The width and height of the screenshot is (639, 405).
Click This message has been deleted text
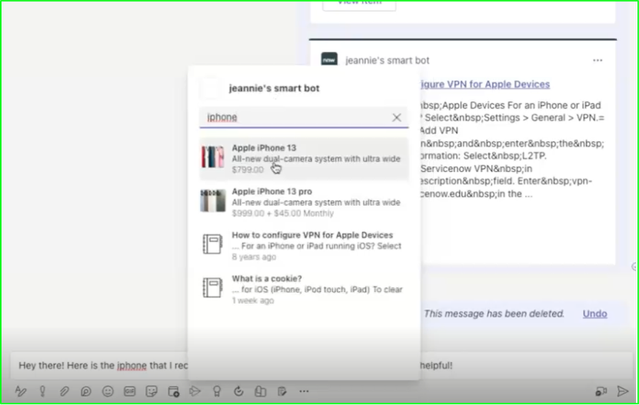[494, 314]
